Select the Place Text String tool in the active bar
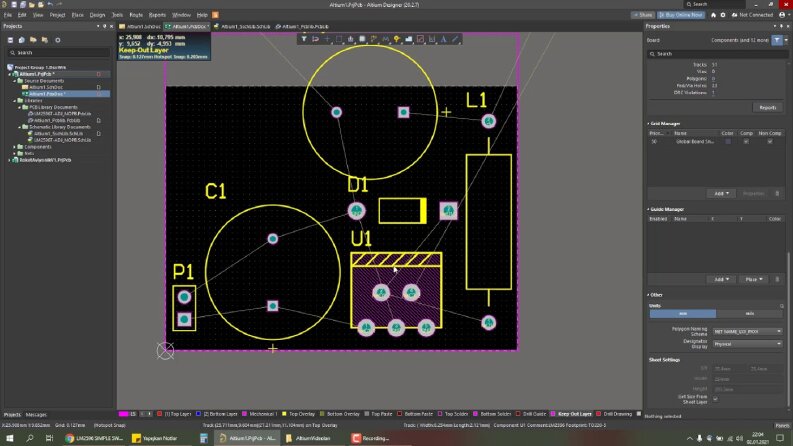793x446 pixels. [444, 39]
